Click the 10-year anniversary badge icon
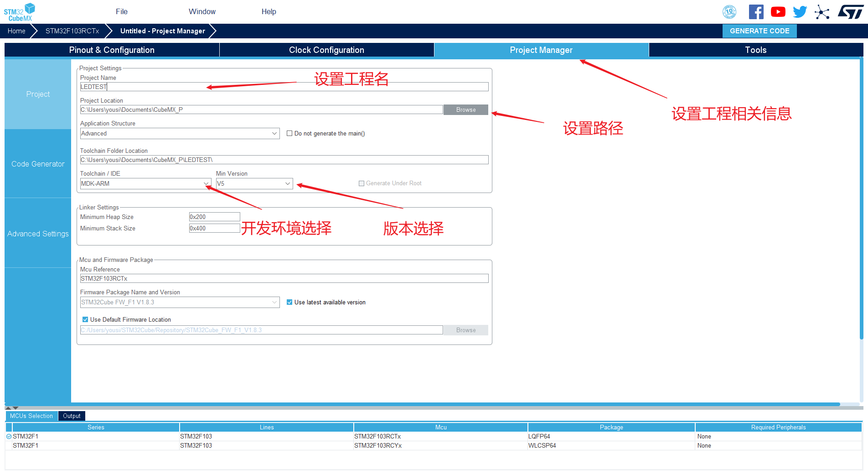Screen dimensions: 868x475 (729, 12)
